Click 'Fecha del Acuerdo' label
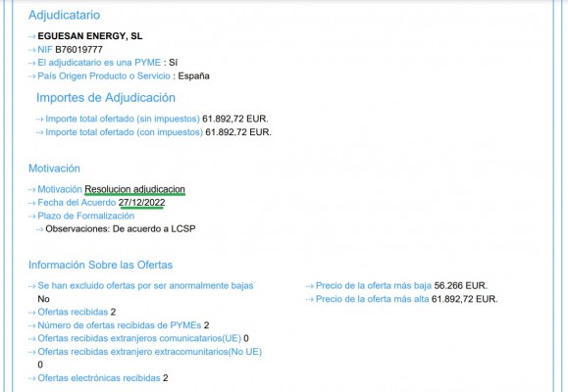 click(77, 203)
